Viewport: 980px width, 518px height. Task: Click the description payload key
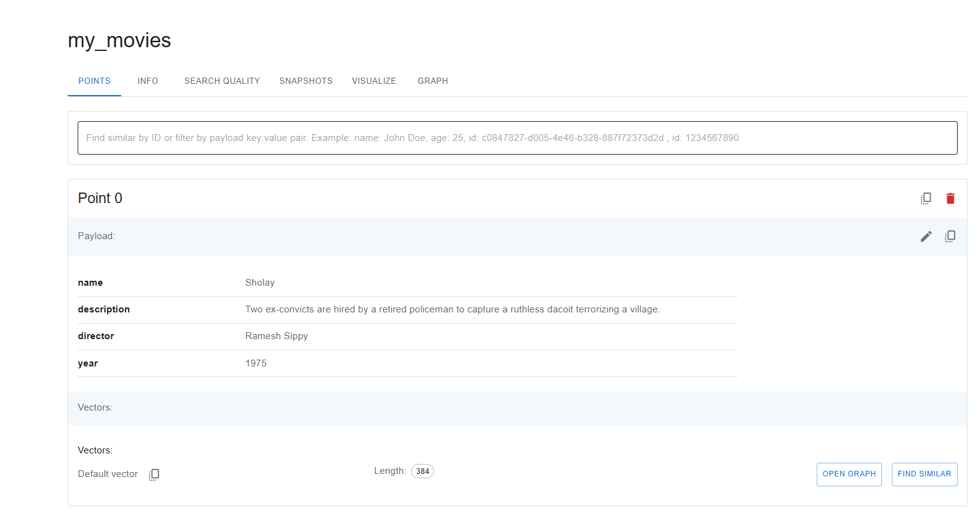point(104,309)
